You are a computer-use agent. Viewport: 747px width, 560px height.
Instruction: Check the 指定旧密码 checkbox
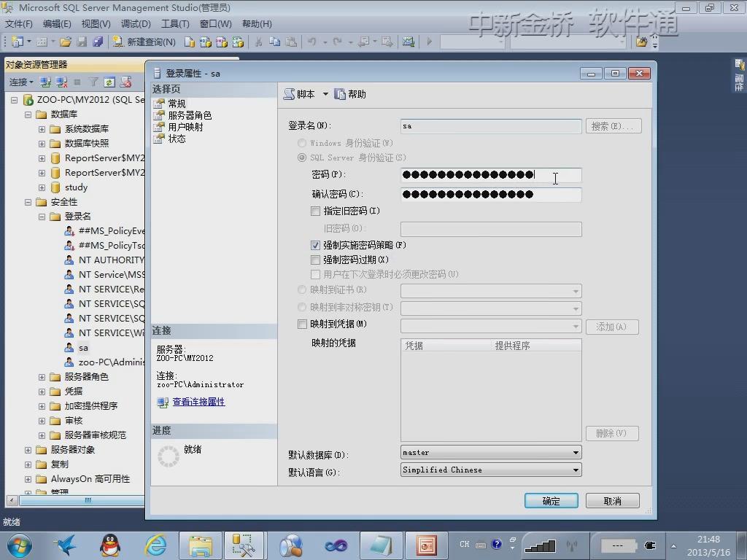tap(315, 211)
